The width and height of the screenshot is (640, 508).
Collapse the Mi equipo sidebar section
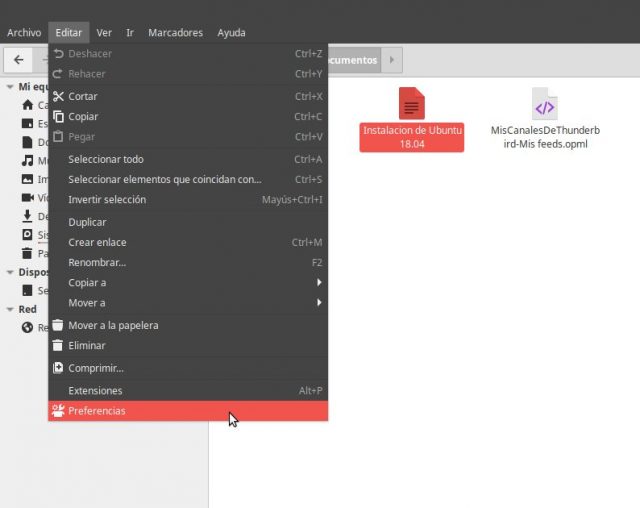pos(9,86)
